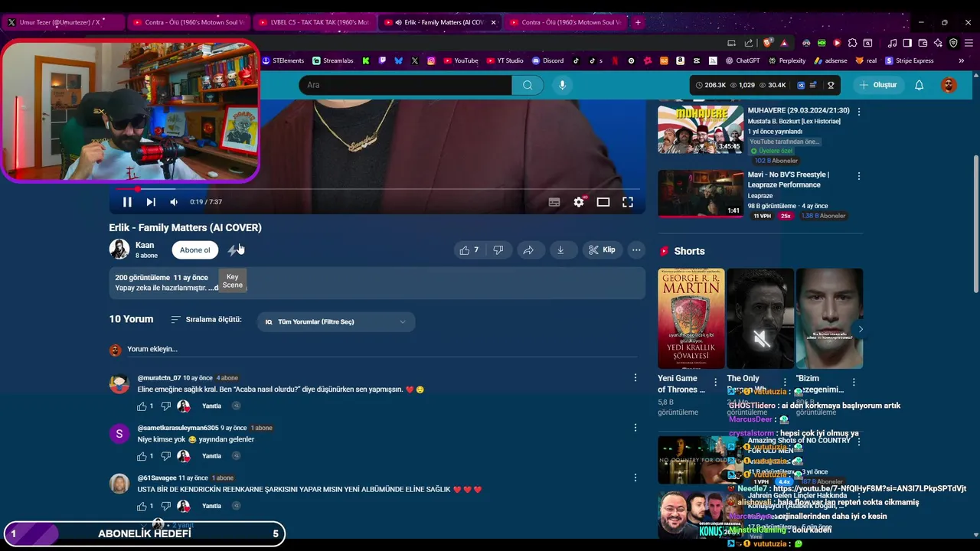The image size is (980, 551).
Task: Reply to @muratctn_07 via Yanıtla
Action: [211, 406]
